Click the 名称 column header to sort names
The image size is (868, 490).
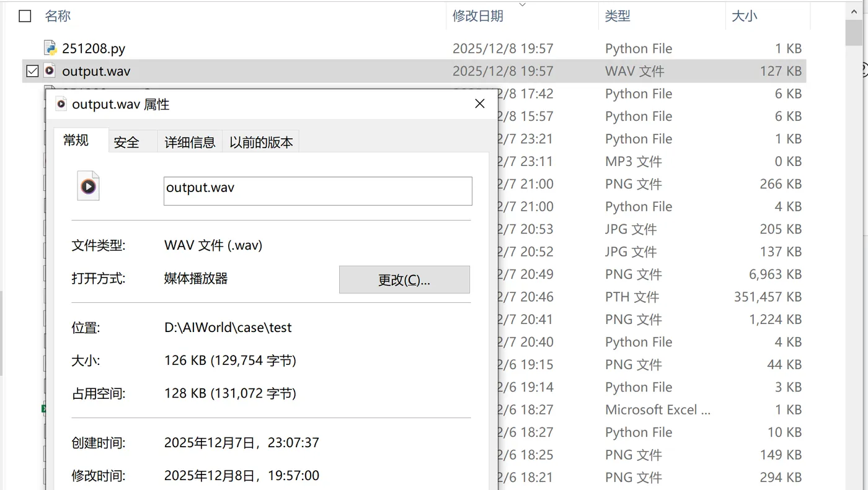58,15
